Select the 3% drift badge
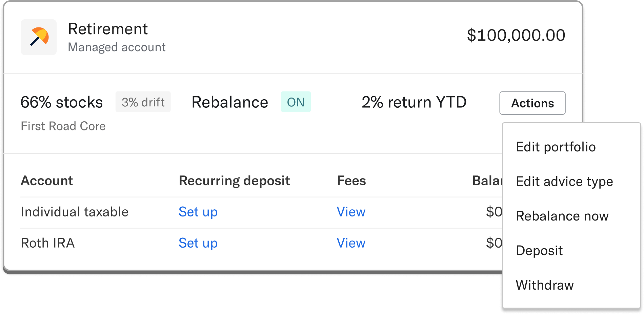 143,102
